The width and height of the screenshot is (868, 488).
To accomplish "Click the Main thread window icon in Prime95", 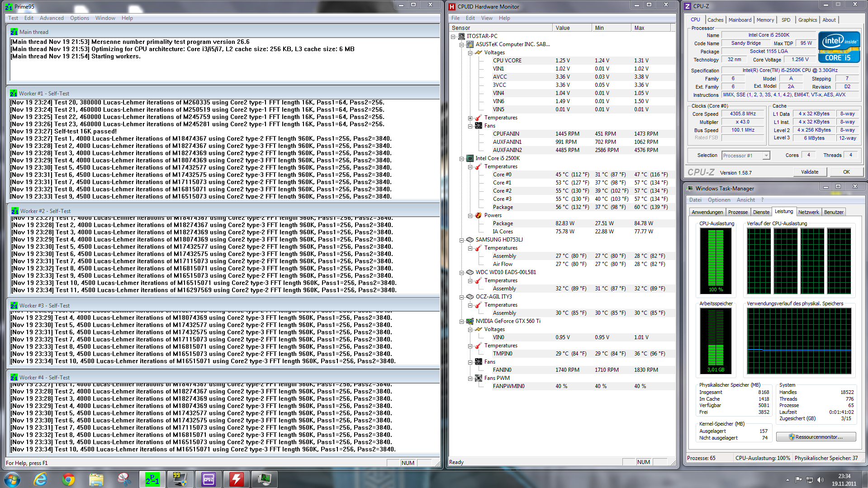I will point(14,32).
